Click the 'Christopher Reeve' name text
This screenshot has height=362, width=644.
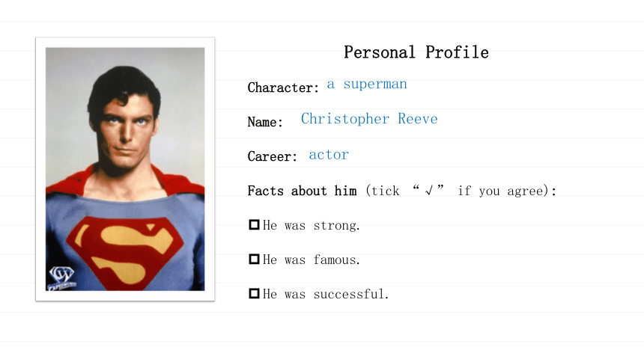click(369, 119)
